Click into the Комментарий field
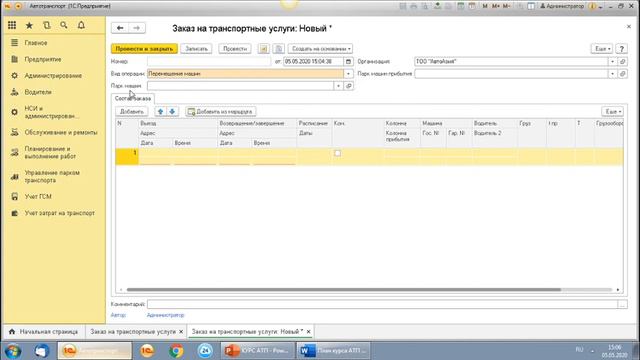The image size is (640, 360). tap(382, 304)
